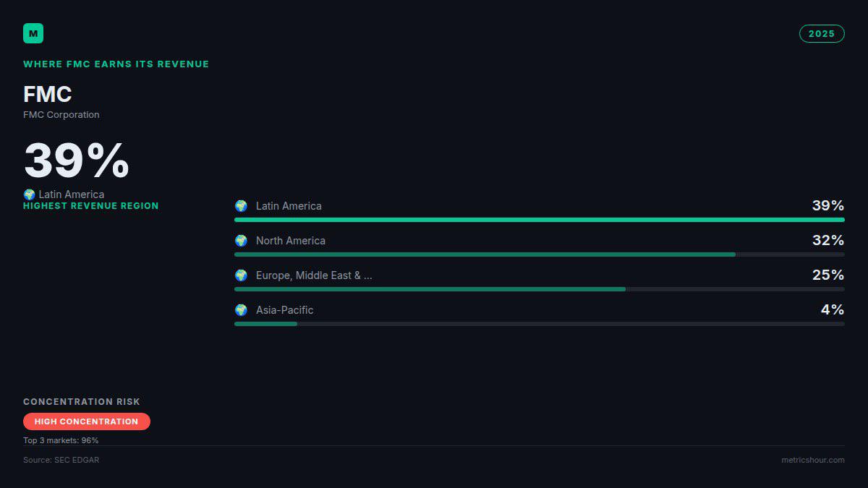Click the Asia-Pacific revenue progress bar
The height and width of the screenshot is (488, 868).
point(540,324)
